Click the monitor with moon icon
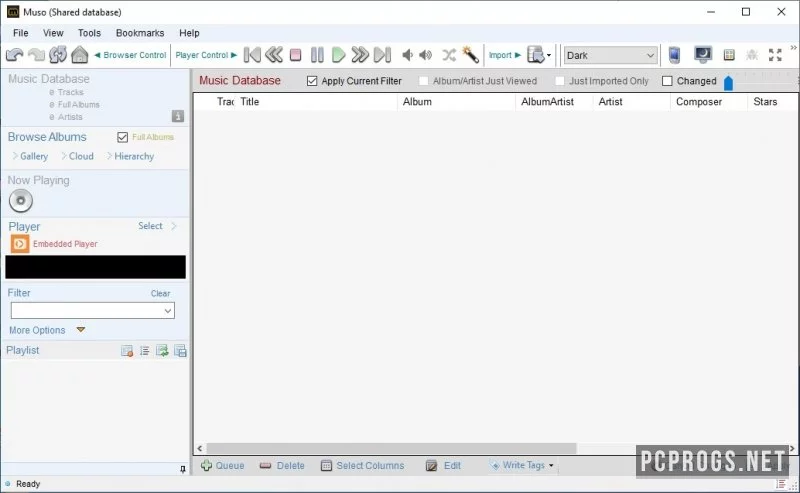Screen dimensions: 800x493 [x=703, y=55]
